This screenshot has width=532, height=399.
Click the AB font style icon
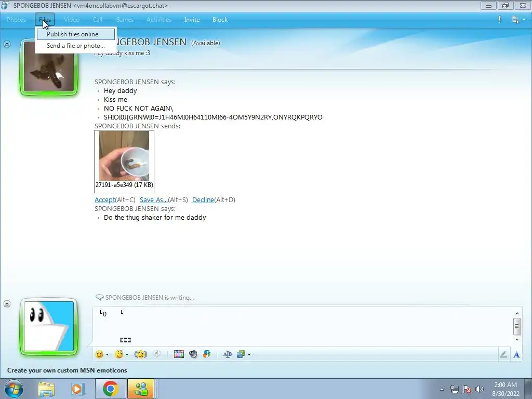[x=228, y=354]
